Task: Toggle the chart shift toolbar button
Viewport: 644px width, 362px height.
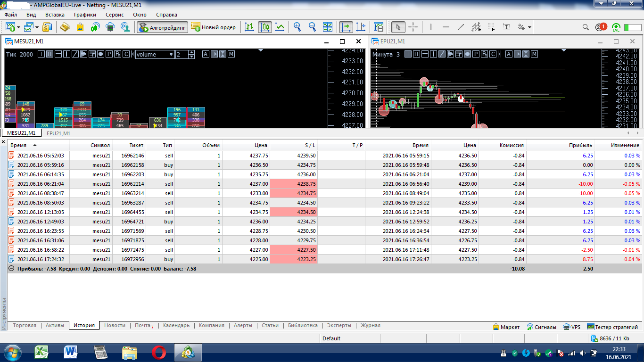Action: tap(361, 27)
